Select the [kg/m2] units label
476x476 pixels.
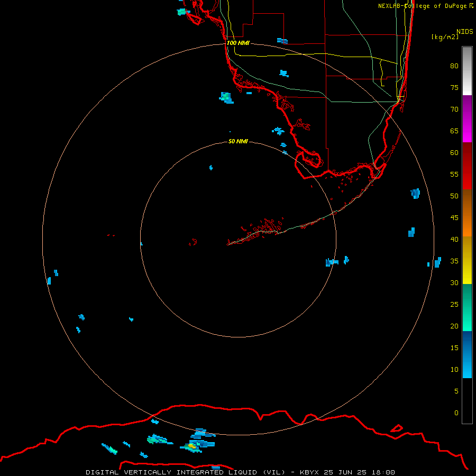[x=445, y=37]
